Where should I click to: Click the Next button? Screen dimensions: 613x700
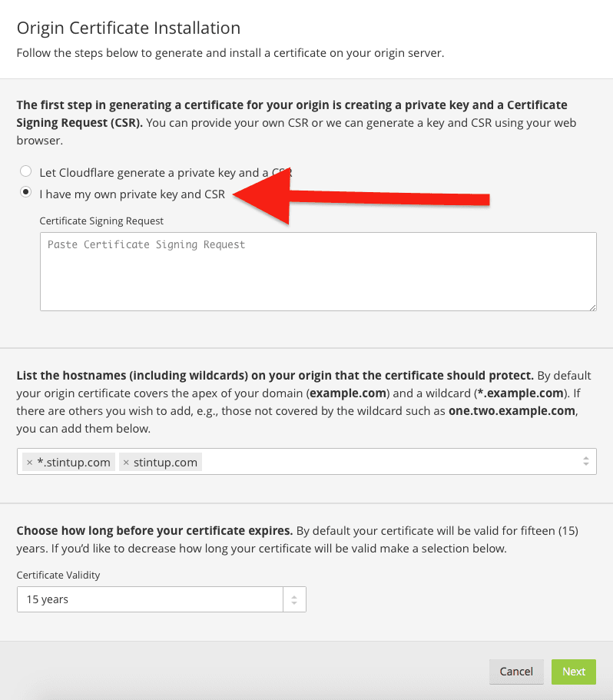click(573, 671)
